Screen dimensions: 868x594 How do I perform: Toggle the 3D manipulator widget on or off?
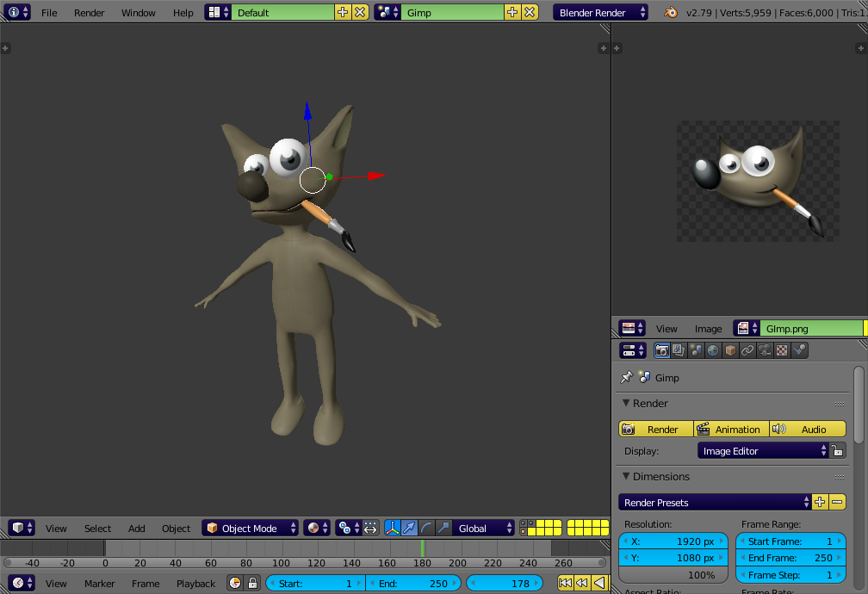392,528
